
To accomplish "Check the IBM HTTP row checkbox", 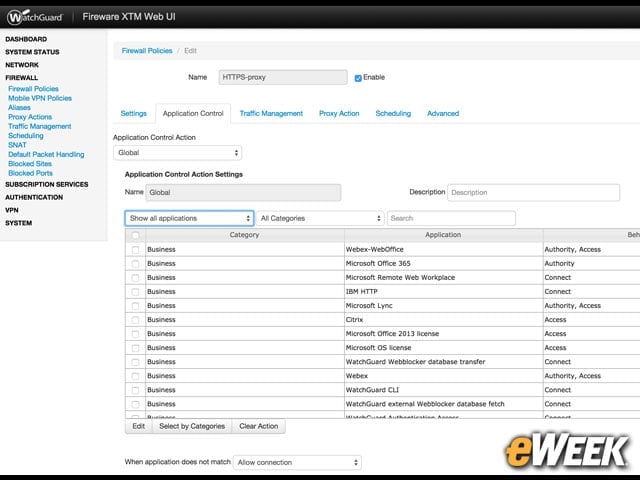I will click(136, 292).
